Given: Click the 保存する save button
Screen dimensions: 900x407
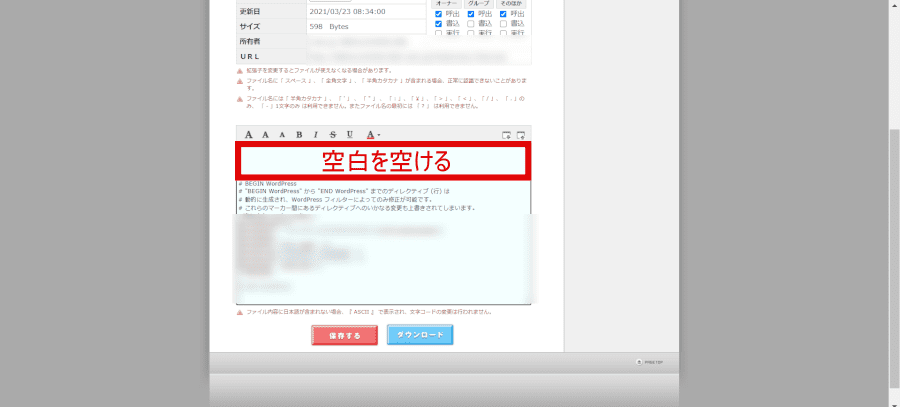Looking at the screenshot, I should 344,335.
